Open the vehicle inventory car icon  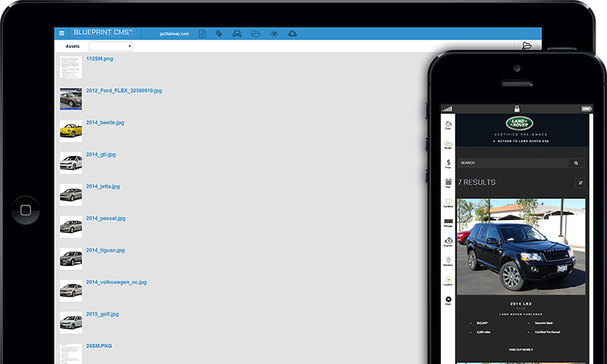coord(237,33)
